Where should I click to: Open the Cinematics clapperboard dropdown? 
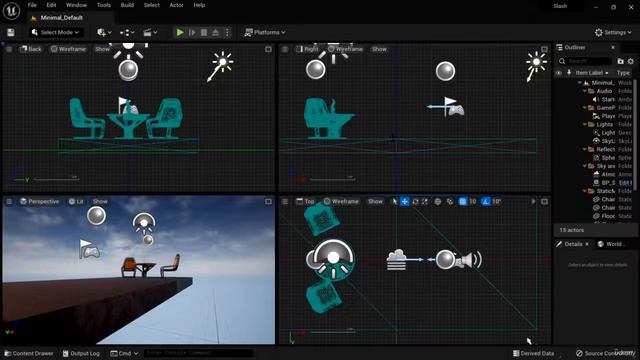[150, 32]
